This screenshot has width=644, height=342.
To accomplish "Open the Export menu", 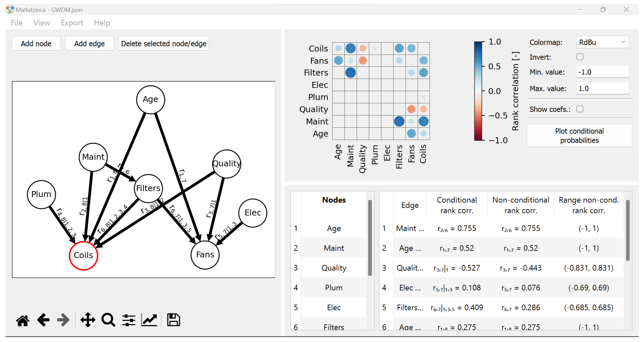I will 72,23.
